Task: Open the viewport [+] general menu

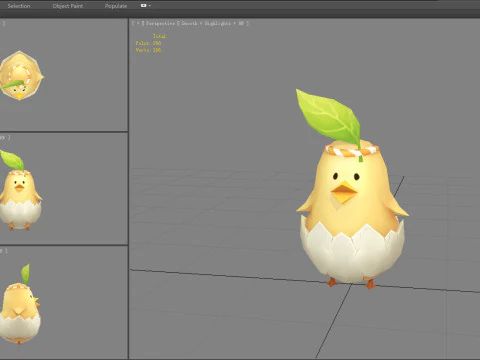Action: (x=137, y=23)
